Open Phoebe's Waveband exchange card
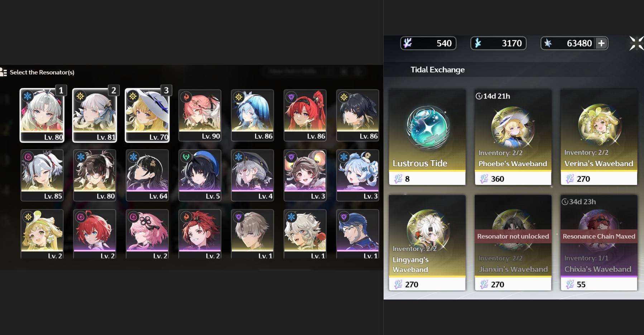 513,137
